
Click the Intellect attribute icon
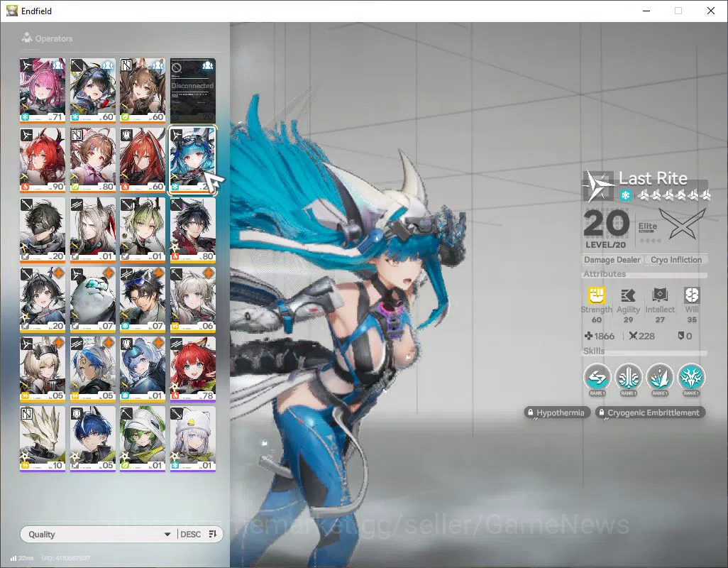click(660, 295)
